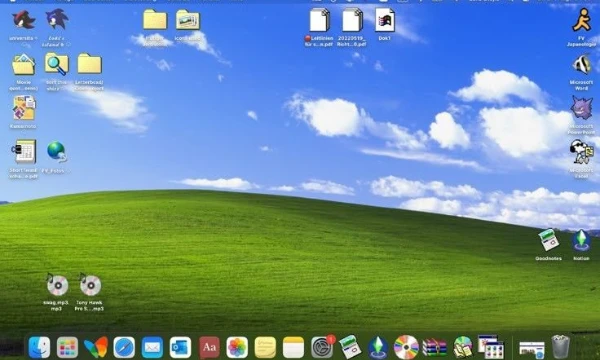The width and height of the screenshot is (600, 360).
Task: Open Microsoft Outlook in the dock
Action: point(180,347)
